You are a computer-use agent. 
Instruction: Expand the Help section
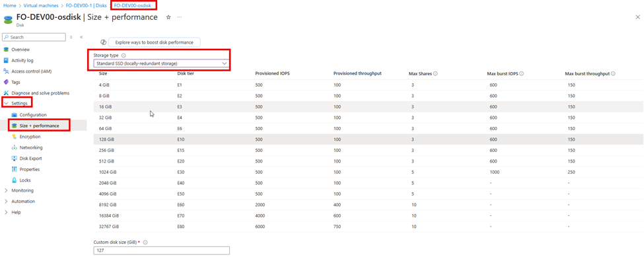point(6,212)
